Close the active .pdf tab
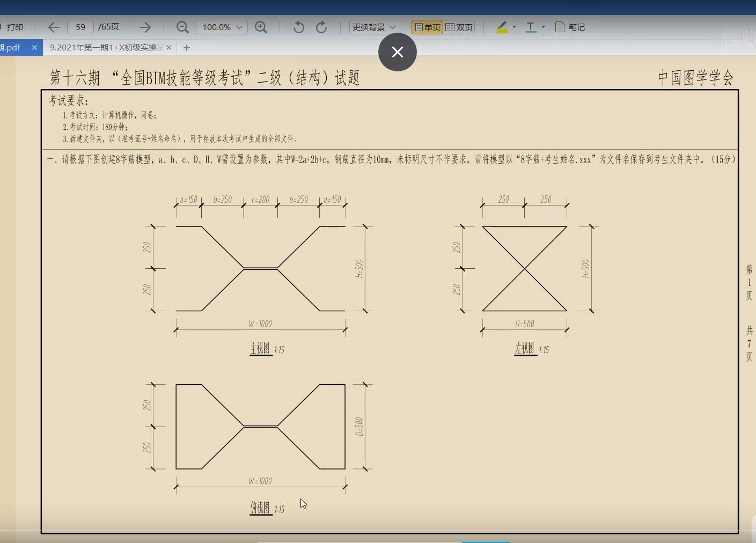The height and width of the screenshot is (543, 756). tap(34, 48)
